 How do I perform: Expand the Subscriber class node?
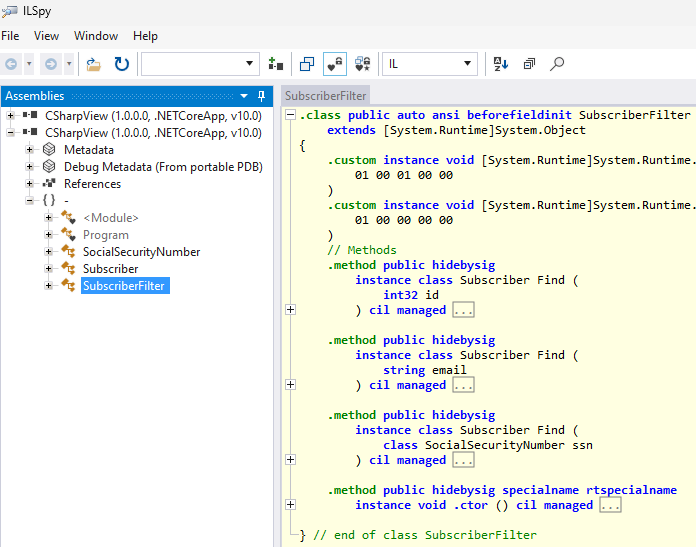(x=49, y=269)
